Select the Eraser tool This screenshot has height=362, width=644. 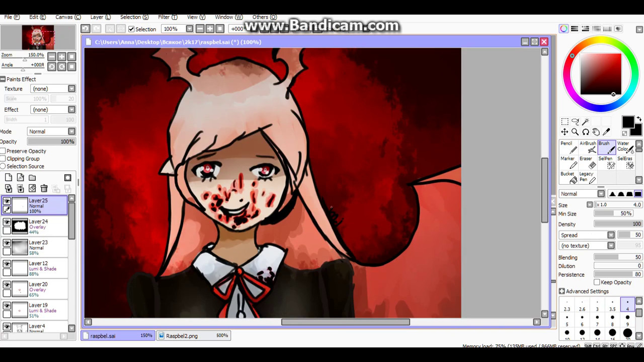coord(588,163)
